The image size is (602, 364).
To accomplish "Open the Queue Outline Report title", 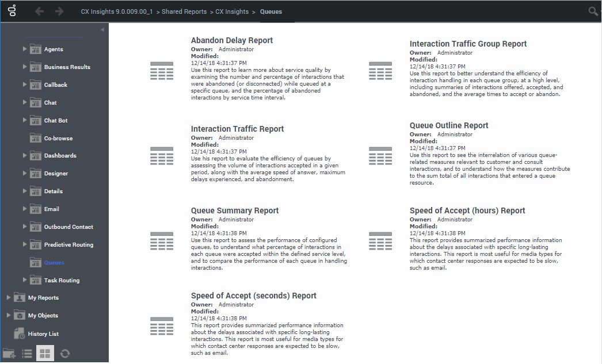I will tap(449, 125).
